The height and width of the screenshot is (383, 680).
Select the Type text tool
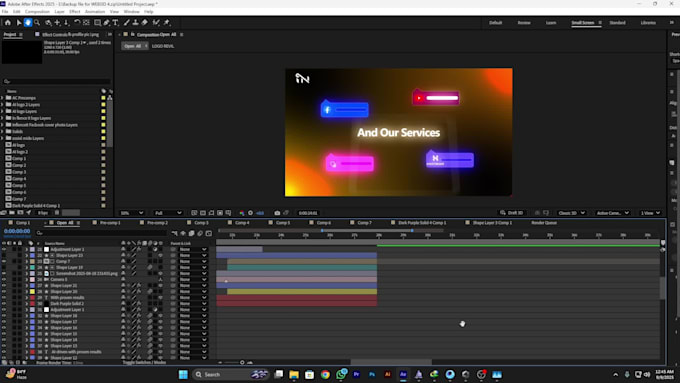point(115,23)
